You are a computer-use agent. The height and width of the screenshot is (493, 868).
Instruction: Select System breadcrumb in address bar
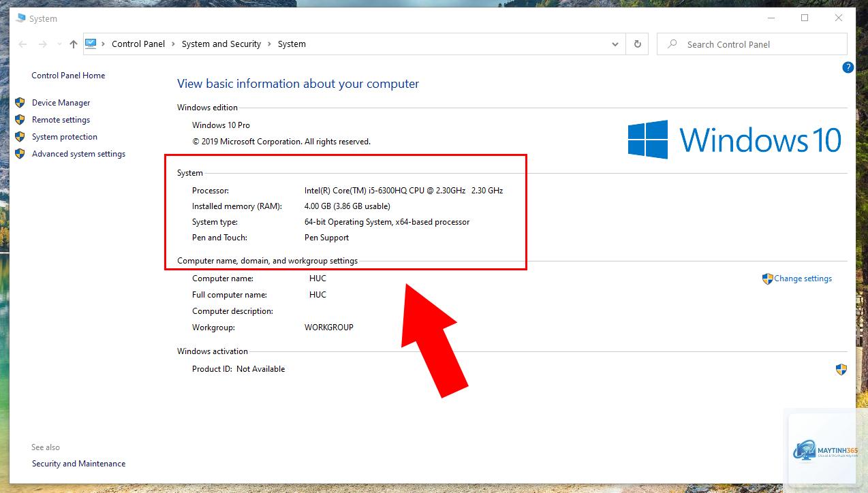(292, 44)
